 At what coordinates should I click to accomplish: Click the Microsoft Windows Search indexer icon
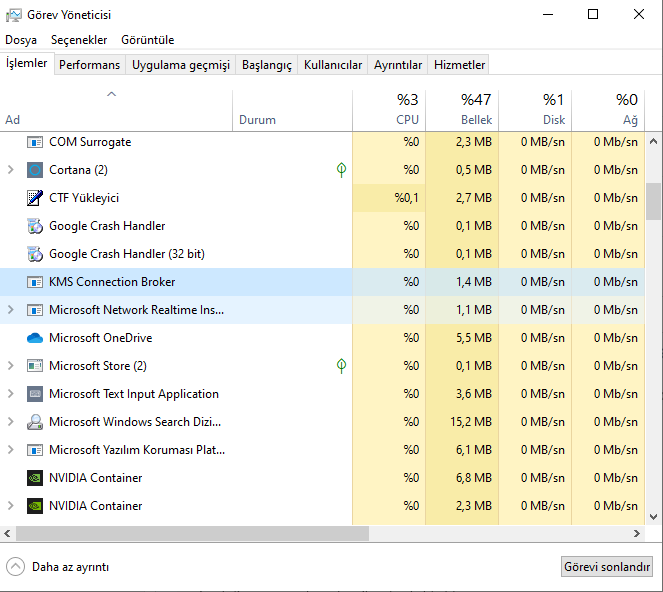click(x=35, y=422)
